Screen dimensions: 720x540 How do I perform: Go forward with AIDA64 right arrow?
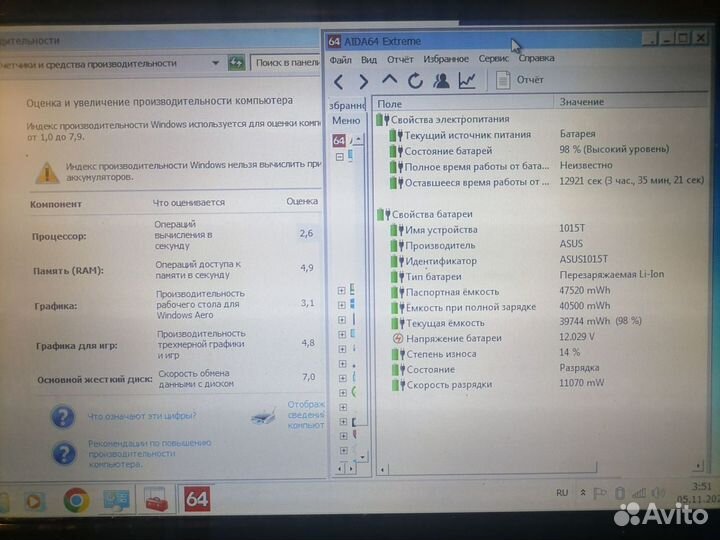(363, 82)
